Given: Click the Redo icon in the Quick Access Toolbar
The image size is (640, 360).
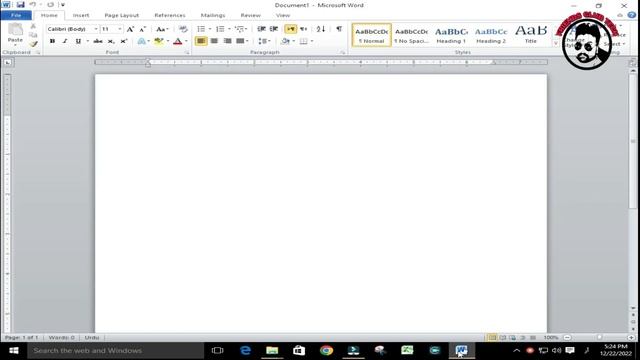Looking at the screenshot, I should (50, 5).
